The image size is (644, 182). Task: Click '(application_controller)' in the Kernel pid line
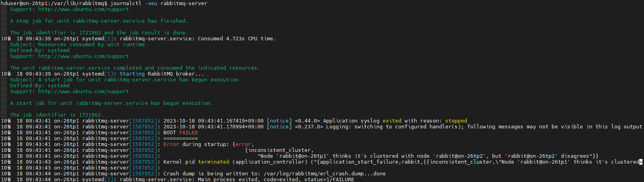pos(270,162)
